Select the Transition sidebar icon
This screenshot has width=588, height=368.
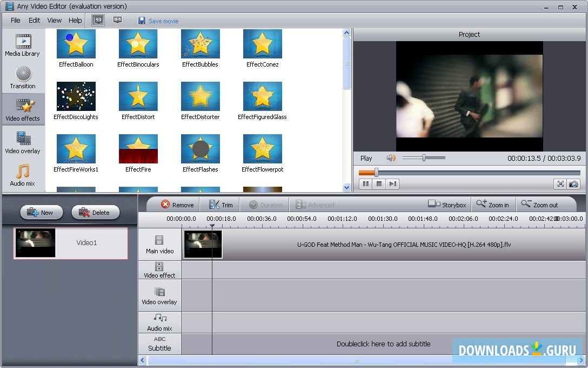(23, 77)
